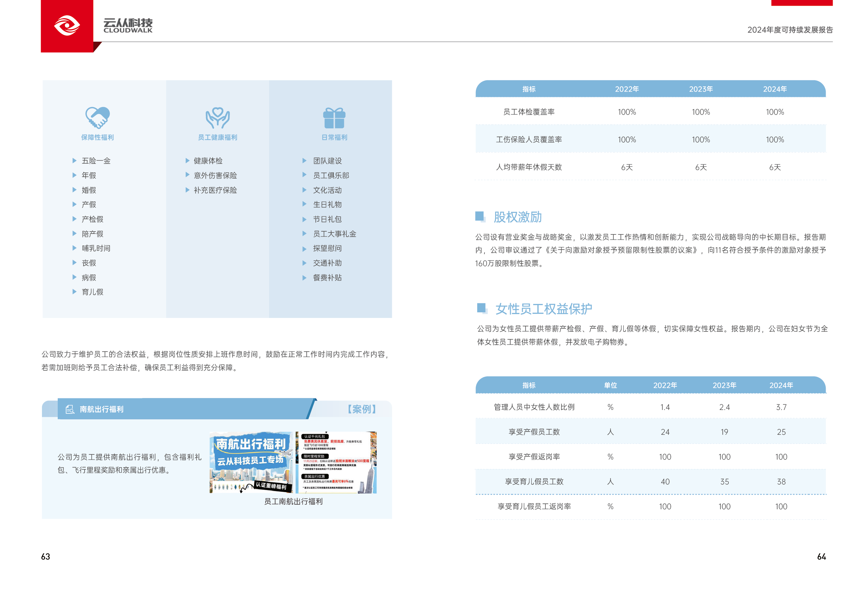This screenshot has height=589, width=868.
Task: Click the triangle bullet next to 餐费补贴
Action: [304, 277]
